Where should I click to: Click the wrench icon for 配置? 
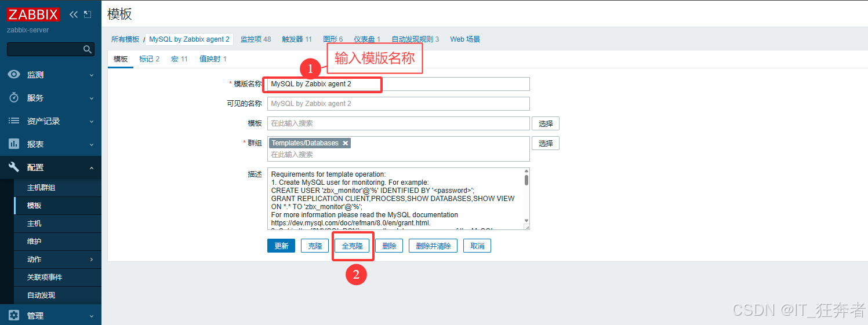[14, 167]
